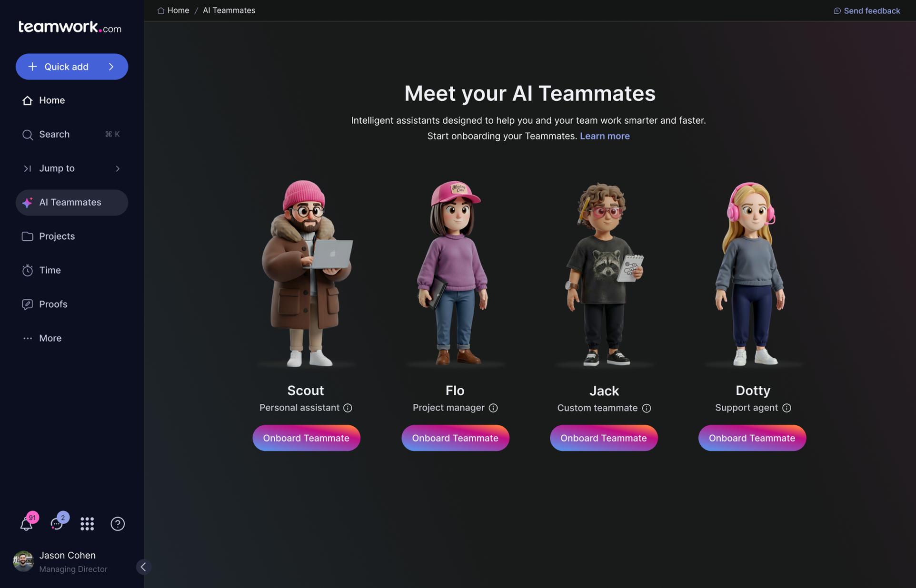This screenshot has height=588, width=916.
Task: Collapse the sidebar with arrow button
Action: 143,567
